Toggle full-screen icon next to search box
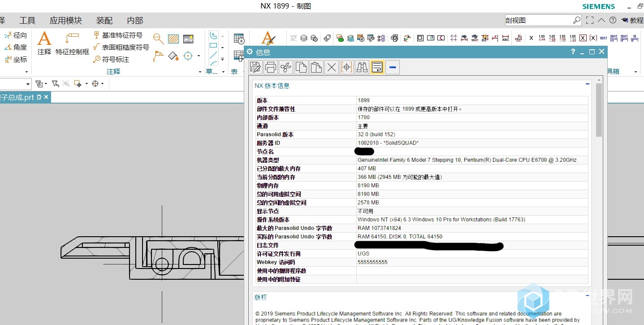This screenshot has height=325, width=644. 590,20
